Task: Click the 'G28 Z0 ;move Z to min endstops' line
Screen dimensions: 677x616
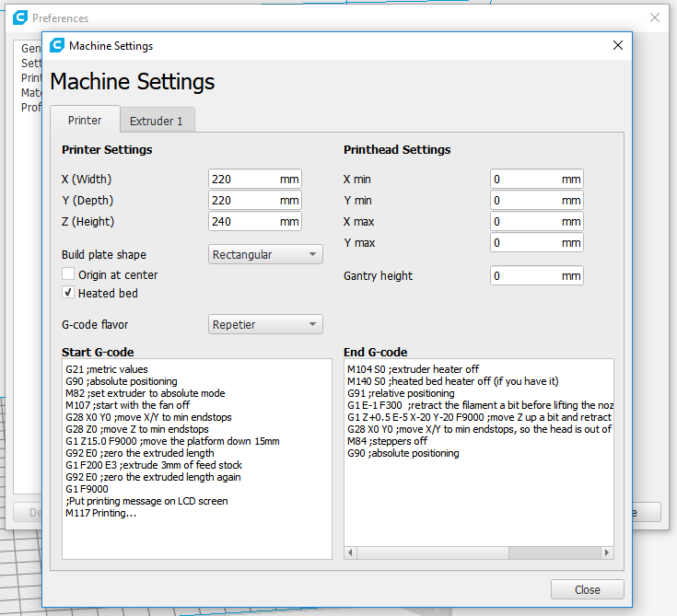Action: 137,429
